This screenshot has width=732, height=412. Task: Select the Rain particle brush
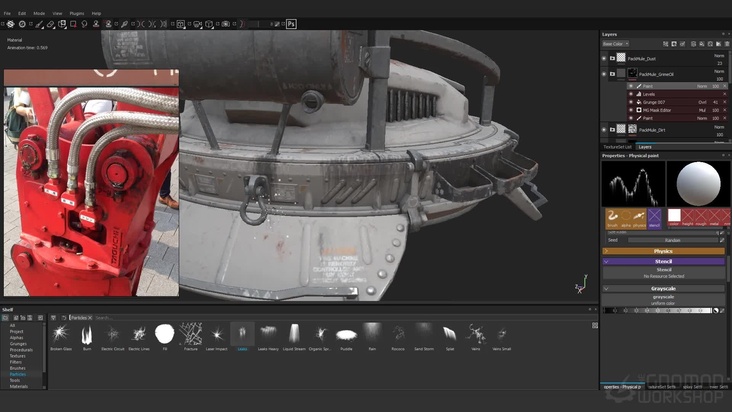372,333
